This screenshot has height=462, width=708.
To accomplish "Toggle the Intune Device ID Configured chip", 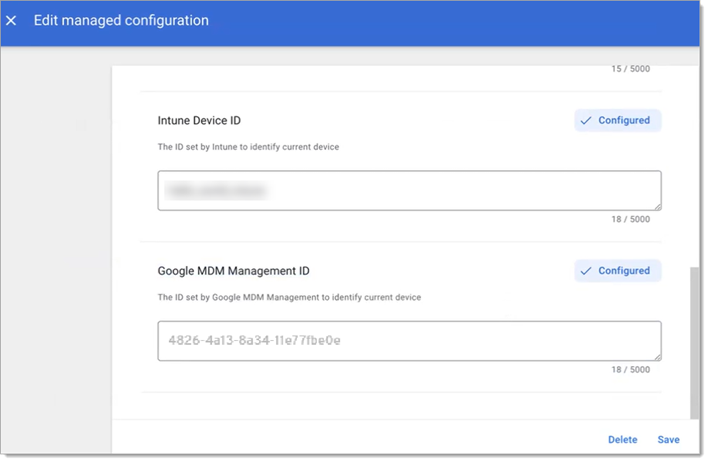I will pos(617,121).
